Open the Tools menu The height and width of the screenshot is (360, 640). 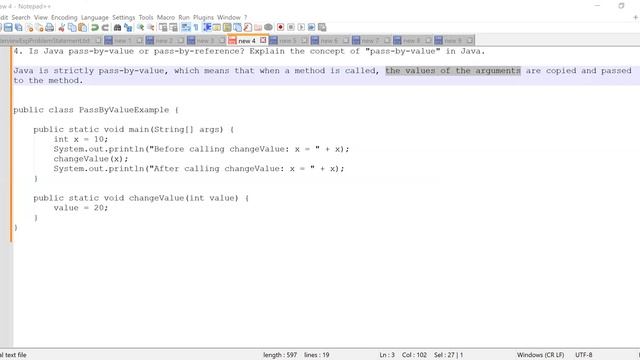[146, 18]
